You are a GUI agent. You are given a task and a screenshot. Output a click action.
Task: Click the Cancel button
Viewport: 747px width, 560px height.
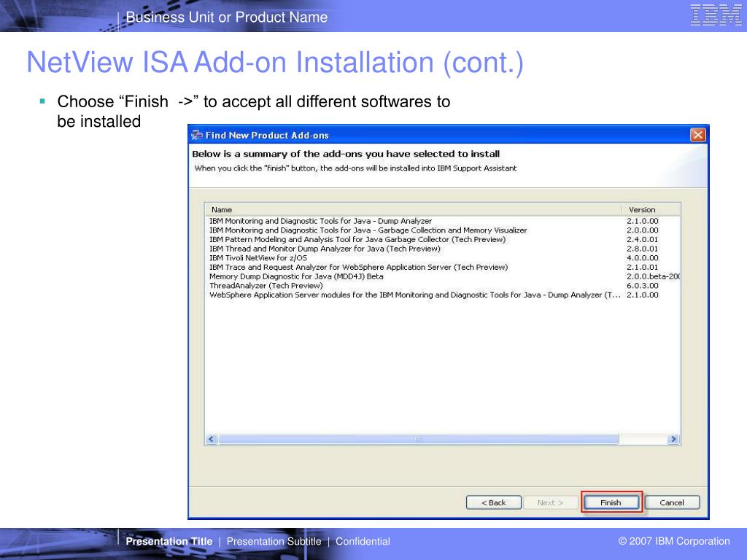[672, 502]
